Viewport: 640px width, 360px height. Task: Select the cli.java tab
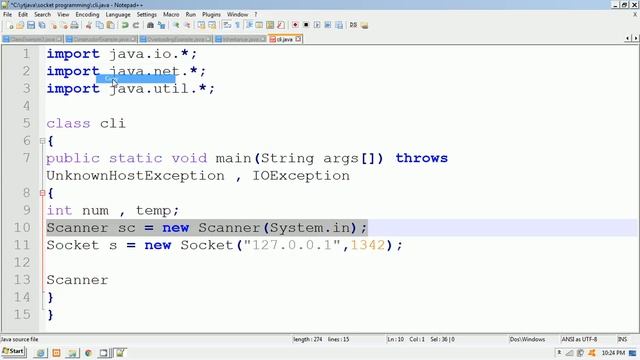(x=284, y=39)
